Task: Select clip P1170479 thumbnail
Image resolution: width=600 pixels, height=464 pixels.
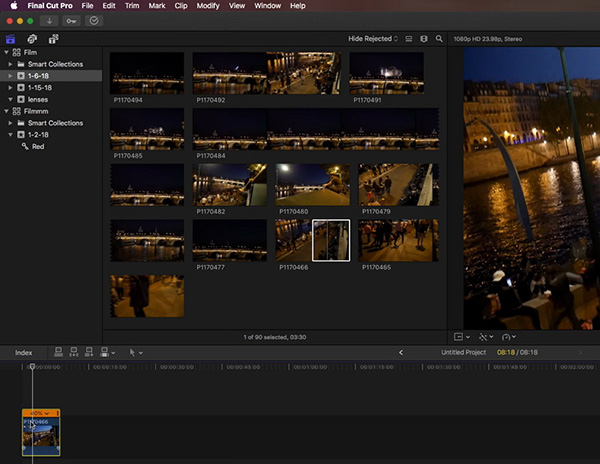Action: (398, 185)
